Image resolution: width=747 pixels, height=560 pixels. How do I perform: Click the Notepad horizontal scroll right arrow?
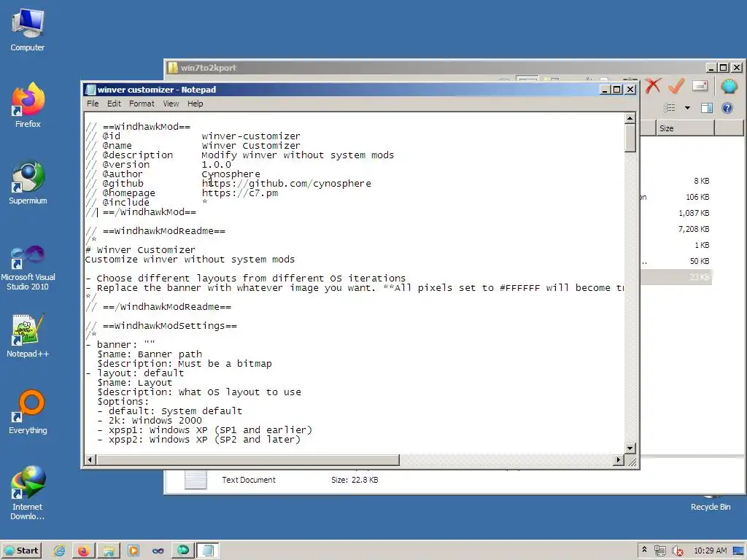(x=619, y=459)
